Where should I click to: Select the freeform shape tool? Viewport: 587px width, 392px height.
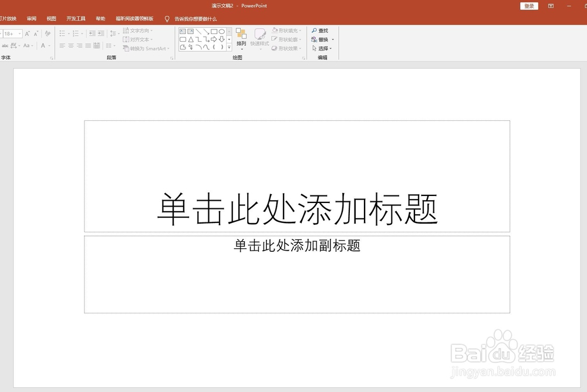click(183, 47)
